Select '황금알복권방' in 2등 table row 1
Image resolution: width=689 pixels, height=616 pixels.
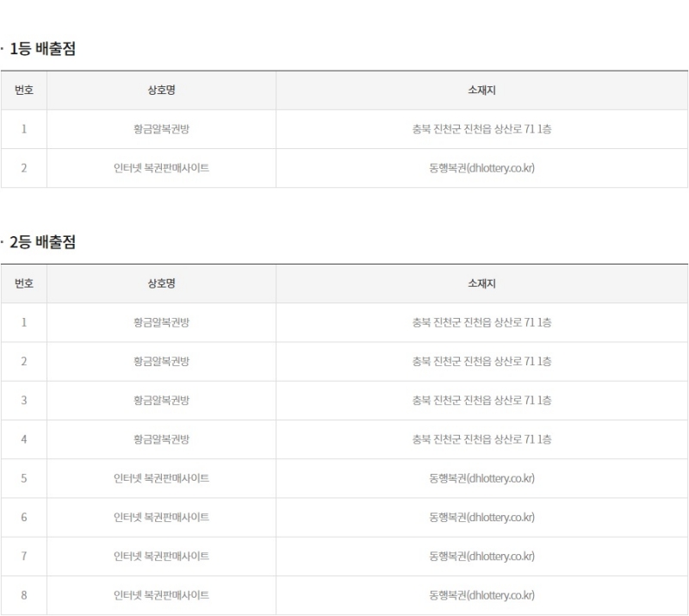coord(161,322)
